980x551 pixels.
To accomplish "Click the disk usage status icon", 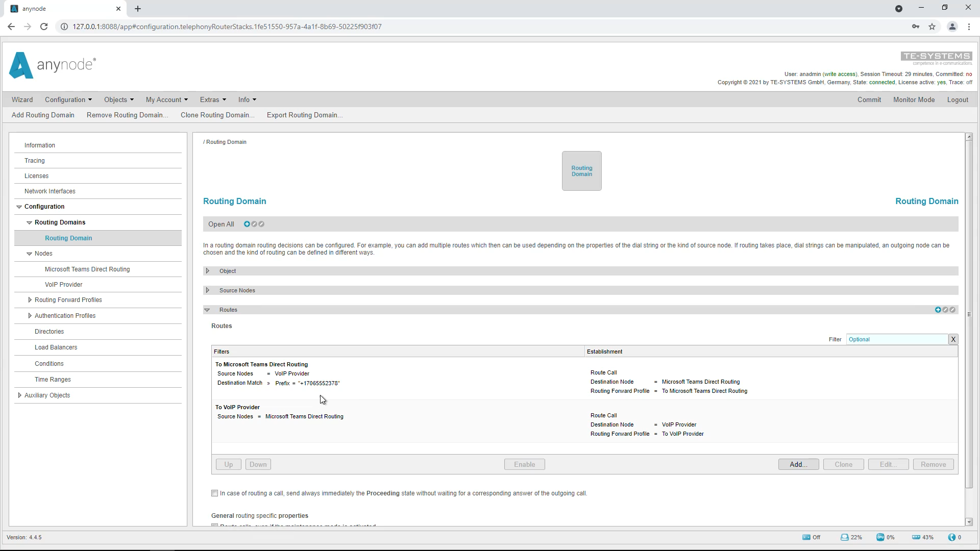I will [844, 537].
